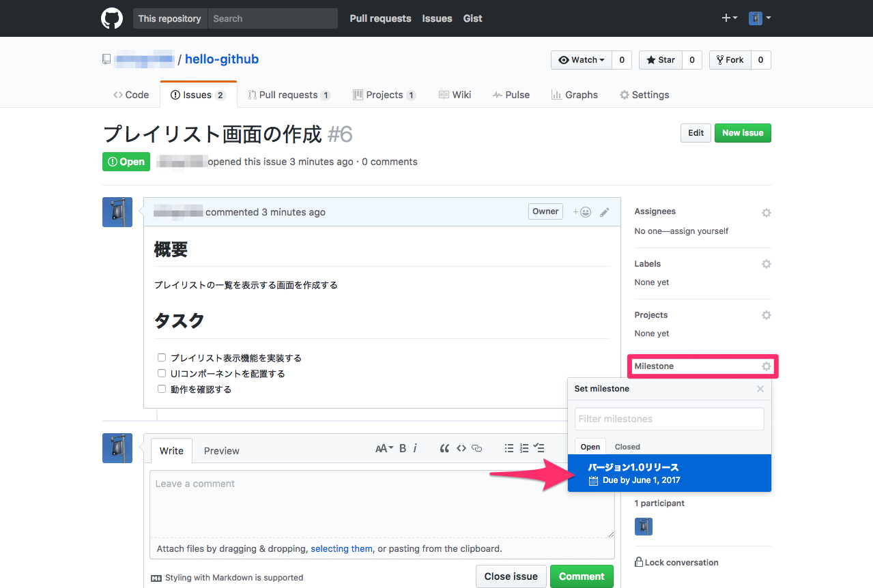Screen dimensions: 873x588
Task: Select the italic formatting icon
Action: 415,448
